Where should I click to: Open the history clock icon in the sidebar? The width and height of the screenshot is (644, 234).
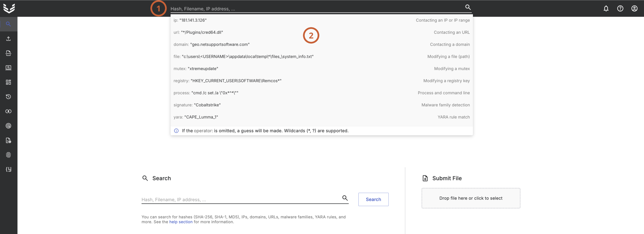[x=9, y=97]
